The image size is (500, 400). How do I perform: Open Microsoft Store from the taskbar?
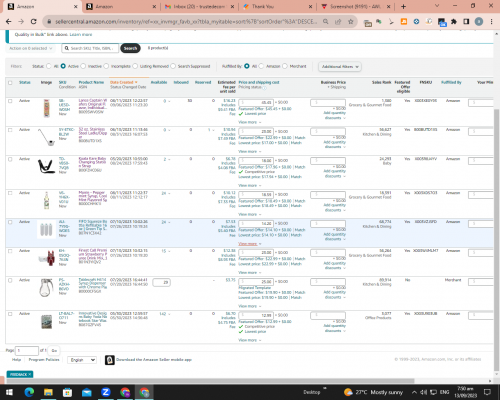pos(67,392)
